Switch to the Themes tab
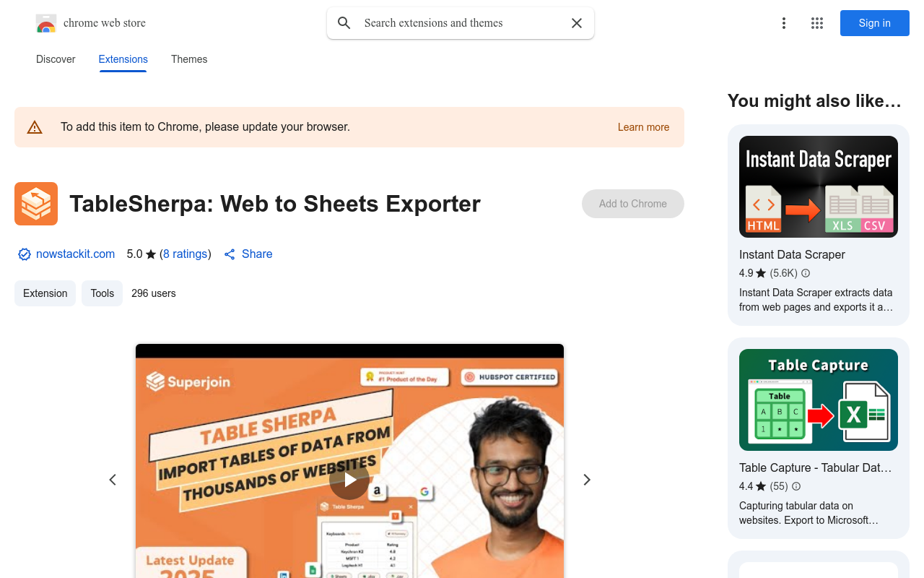The height and width of the screenshot is (578, 924). tap(189, 59)
